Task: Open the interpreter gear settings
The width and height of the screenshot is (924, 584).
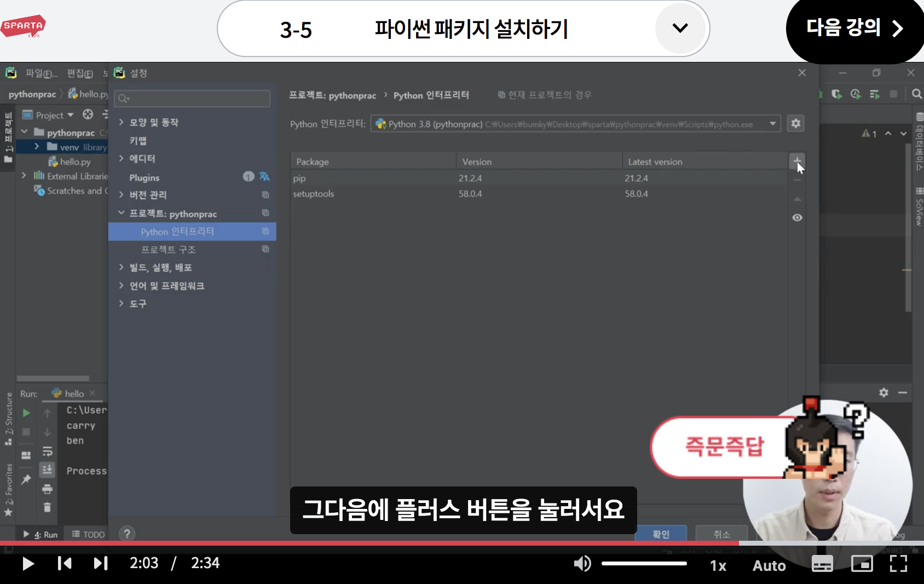Action: coord(796,123)
